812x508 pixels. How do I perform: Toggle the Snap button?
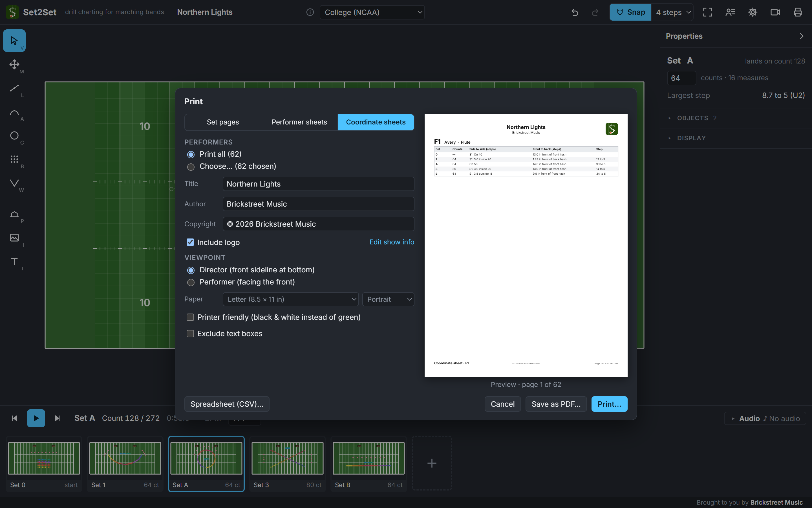point(630,12)
